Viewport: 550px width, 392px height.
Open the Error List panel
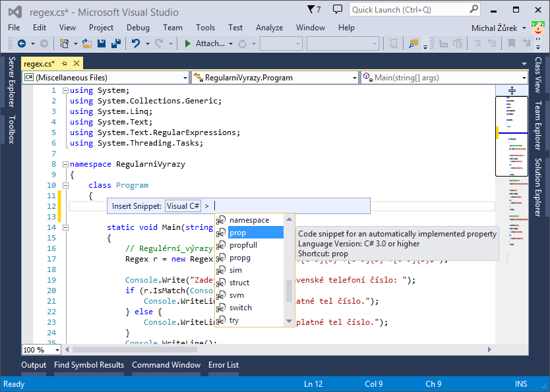[x=224, y=364]
